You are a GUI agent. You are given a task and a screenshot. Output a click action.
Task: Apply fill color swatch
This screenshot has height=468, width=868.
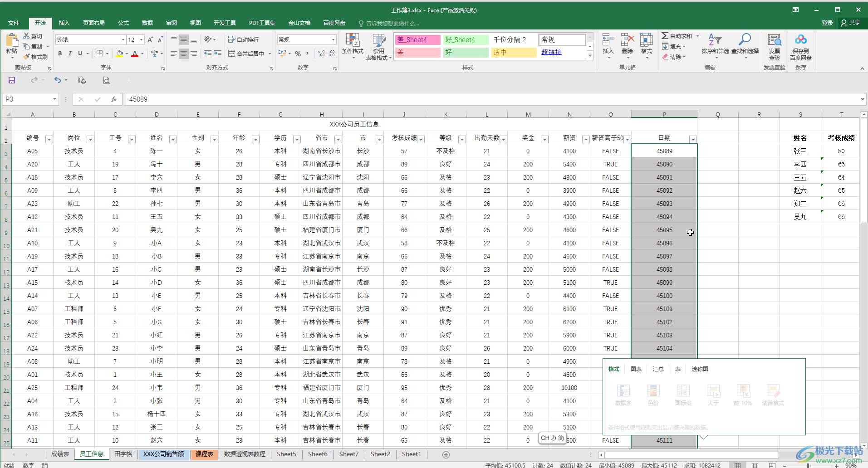pos(119,54)
